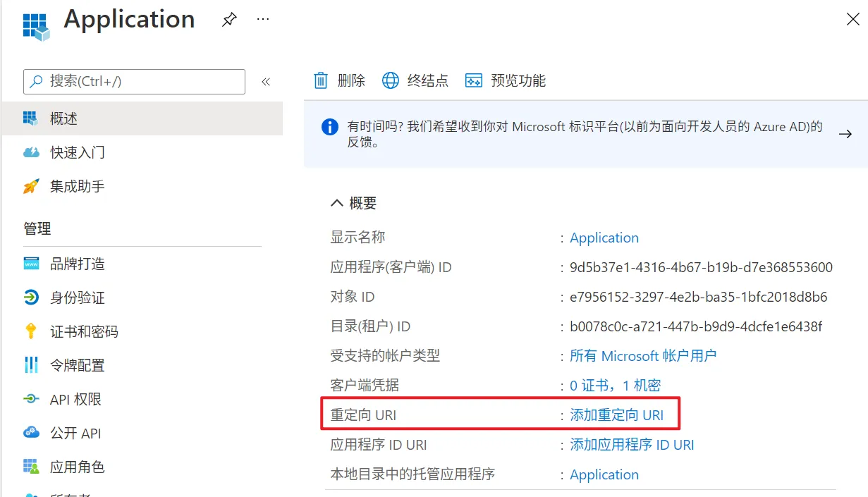Open the feedback banner arrow
This screenshot has width=868, height=497.
pos(845,133)
